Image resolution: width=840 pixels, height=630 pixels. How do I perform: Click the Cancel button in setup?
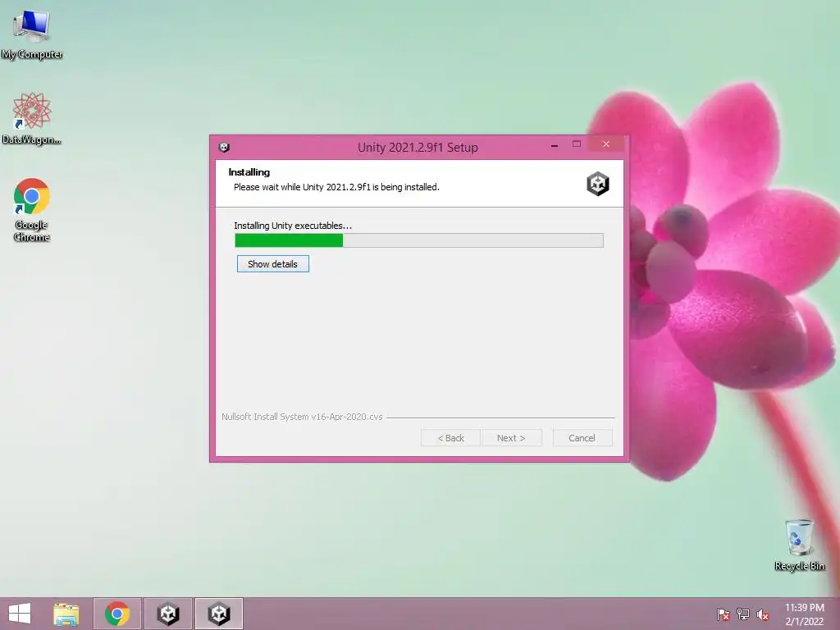pyautogui.click(x=582, y=438)
